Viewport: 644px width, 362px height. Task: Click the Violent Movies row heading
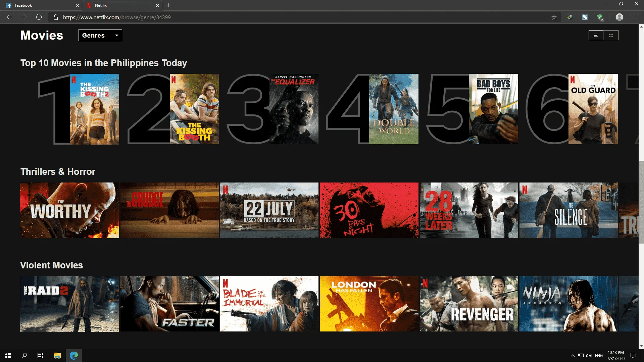tap(51, 265)
